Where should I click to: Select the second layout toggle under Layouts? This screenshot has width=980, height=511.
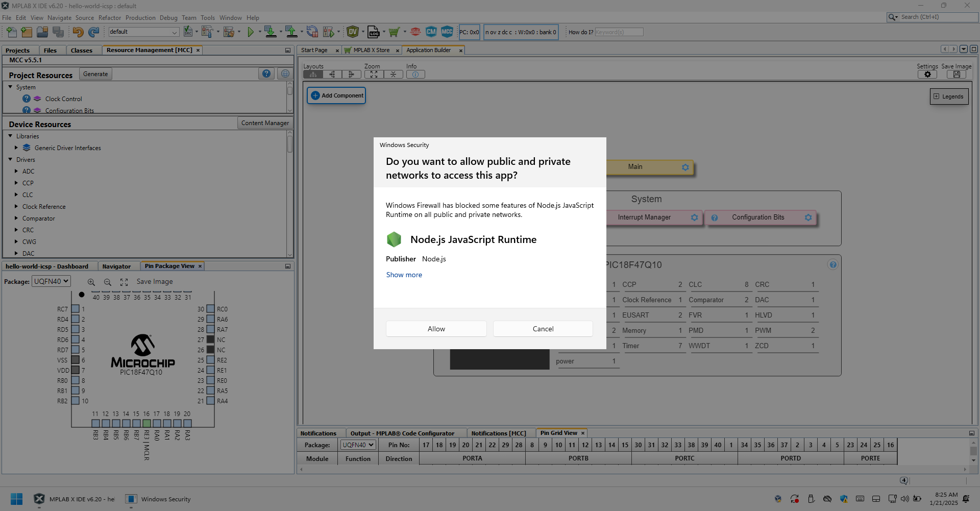point(332,75)
